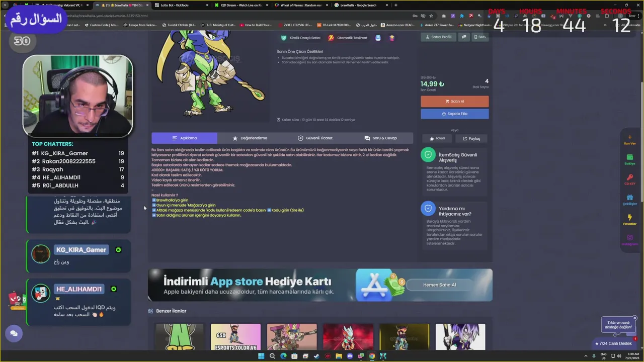This screenshot has width=644, height=362.
Task: Open the İndirimli App store Hediye Kartı banner
Action: point(320,285)
